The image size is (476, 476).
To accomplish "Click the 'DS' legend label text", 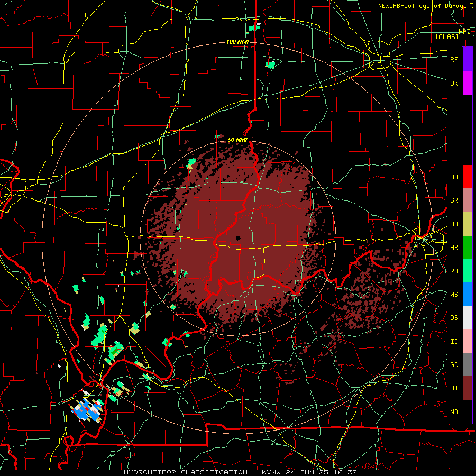I will coord(454,318).
